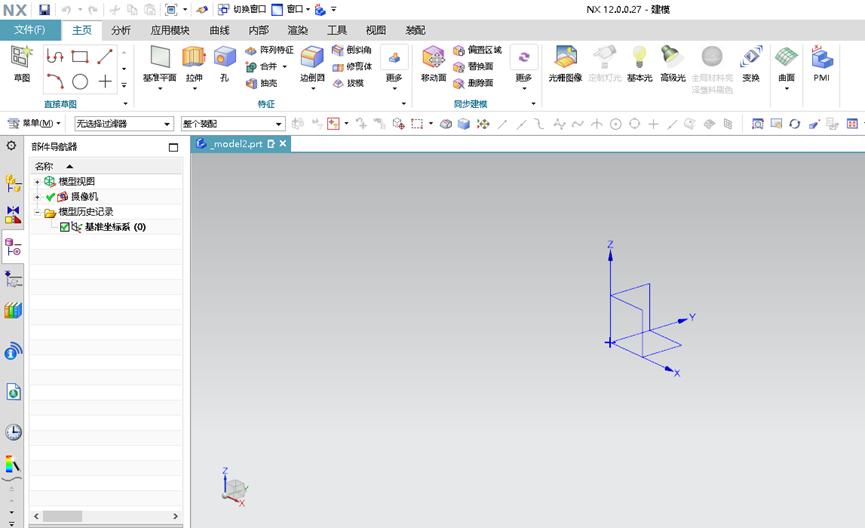Switch to the Render (渲染) tab
The image size is (865, 528).
[297, 30]
